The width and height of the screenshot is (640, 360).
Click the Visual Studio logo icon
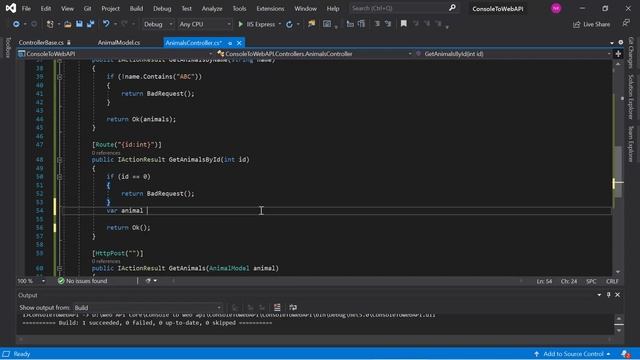point(11,8)
